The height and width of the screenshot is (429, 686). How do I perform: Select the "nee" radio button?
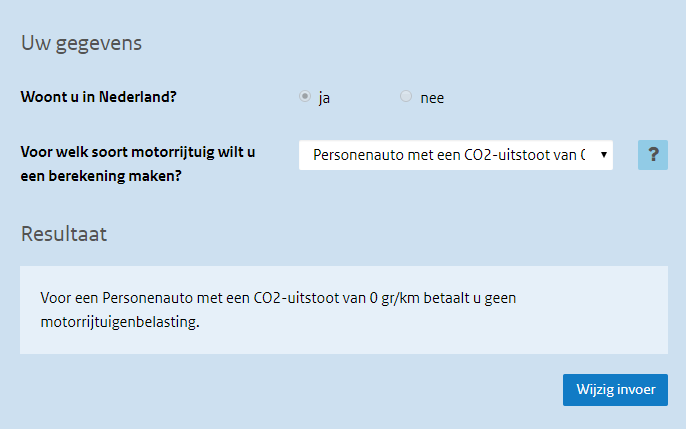pyautogui.click(x=405, y=96)
